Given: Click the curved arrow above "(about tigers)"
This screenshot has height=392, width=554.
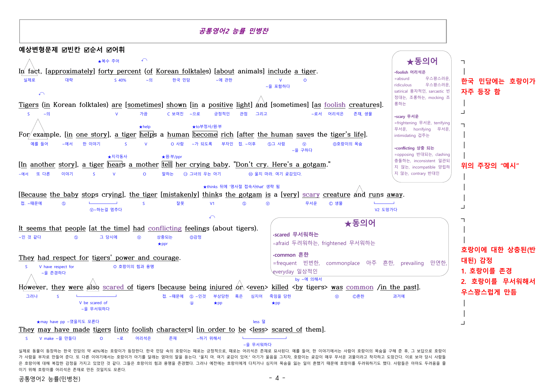Looking at the screenshot, I should pos(212,217).
